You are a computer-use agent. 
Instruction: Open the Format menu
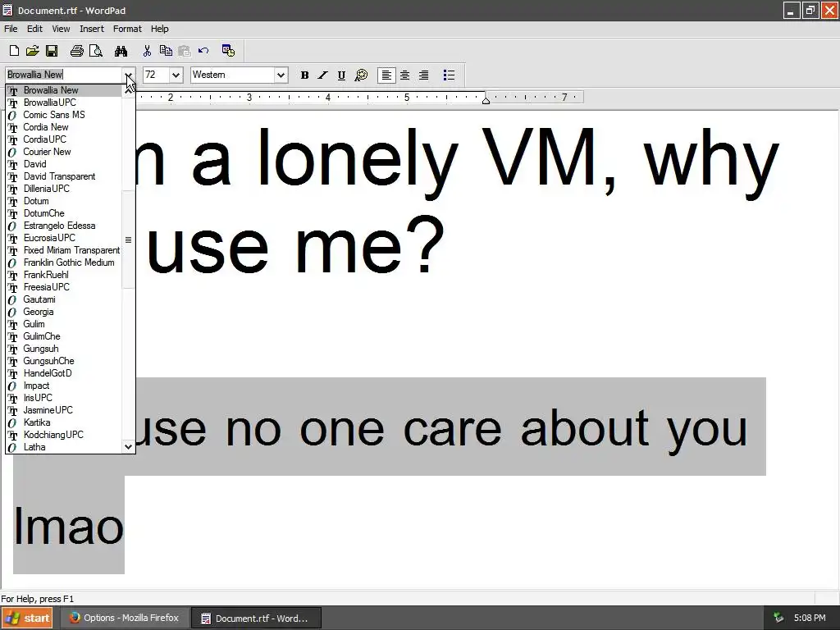click(127, 29)
